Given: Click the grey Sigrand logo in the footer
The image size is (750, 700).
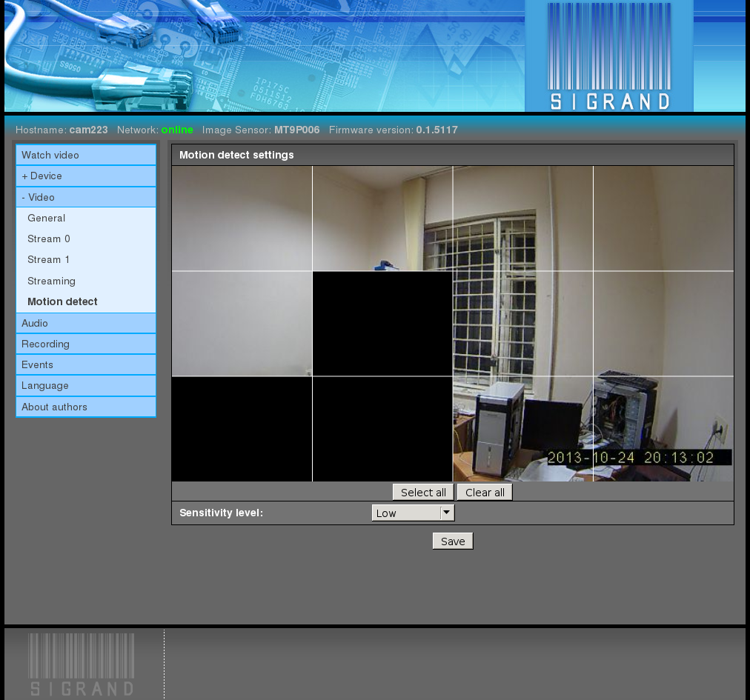Looking at the screenshot, I should pos(82,664).
